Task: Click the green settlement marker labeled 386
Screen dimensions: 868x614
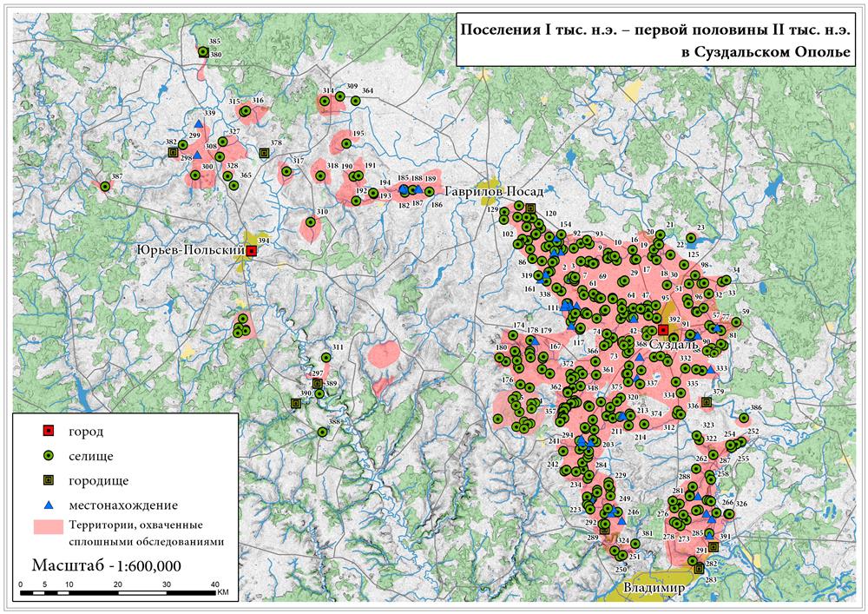Action: [x=746, y=417]
